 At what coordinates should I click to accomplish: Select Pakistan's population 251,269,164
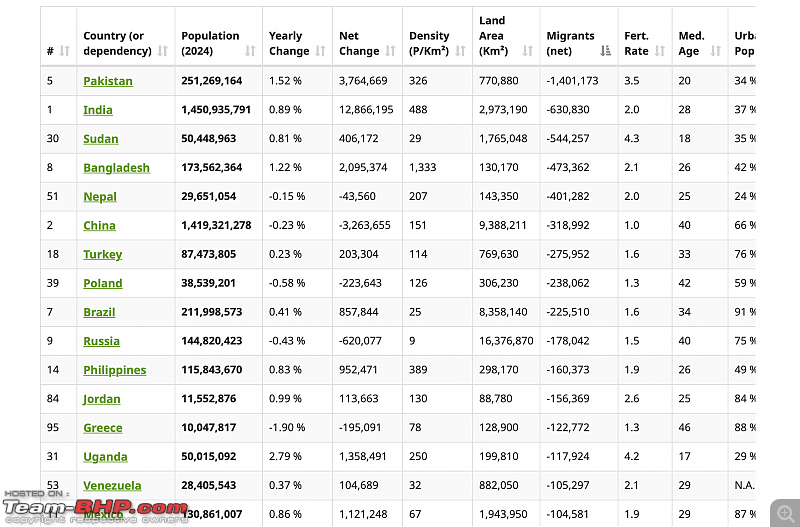point(212,81)
